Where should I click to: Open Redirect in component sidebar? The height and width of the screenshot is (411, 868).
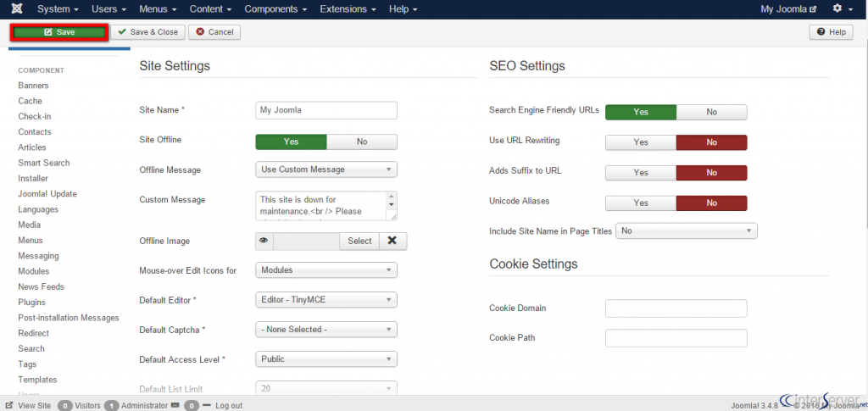point(33,334)
